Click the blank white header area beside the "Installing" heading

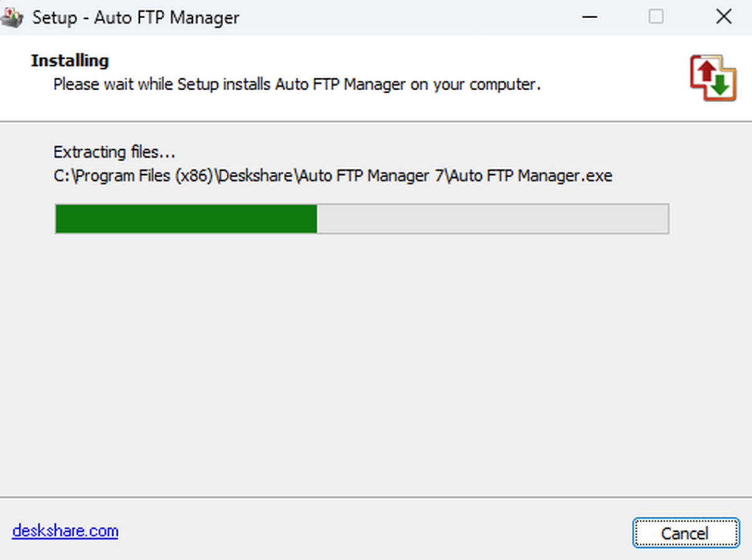[376, 61]
